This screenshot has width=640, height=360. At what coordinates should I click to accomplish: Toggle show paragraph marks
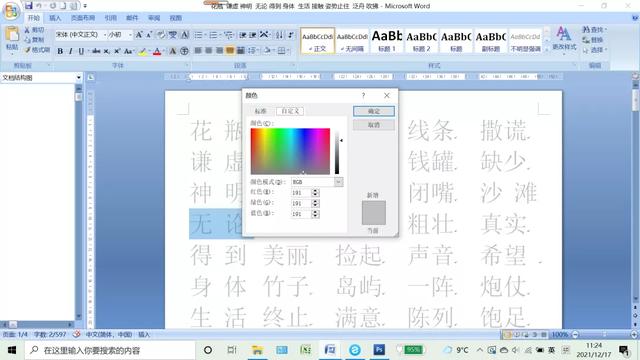pos(291,35)
